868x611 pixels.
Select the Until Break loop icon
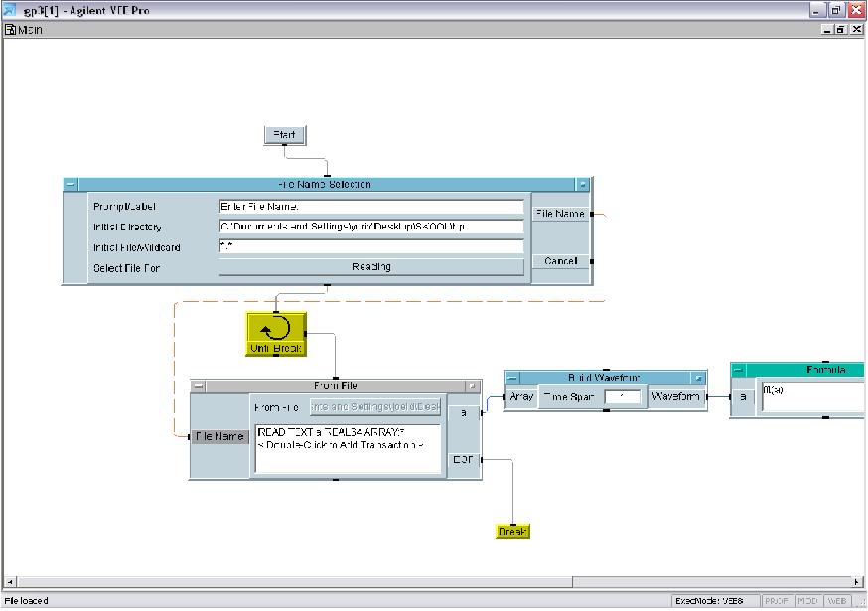[x=276, y=333]
